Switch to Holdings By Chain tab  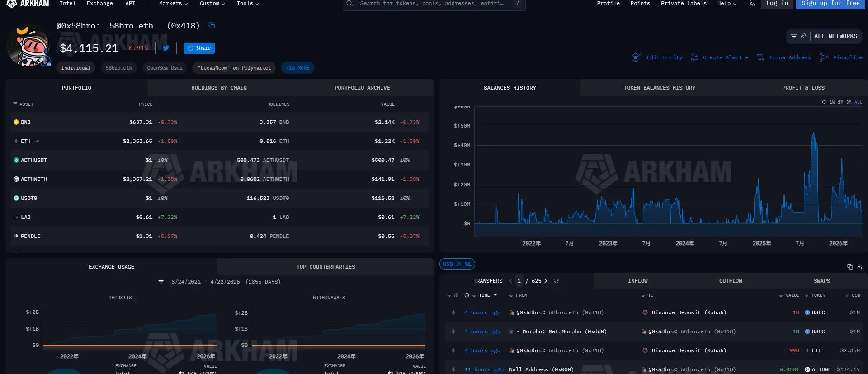click(x=219, y=88)
